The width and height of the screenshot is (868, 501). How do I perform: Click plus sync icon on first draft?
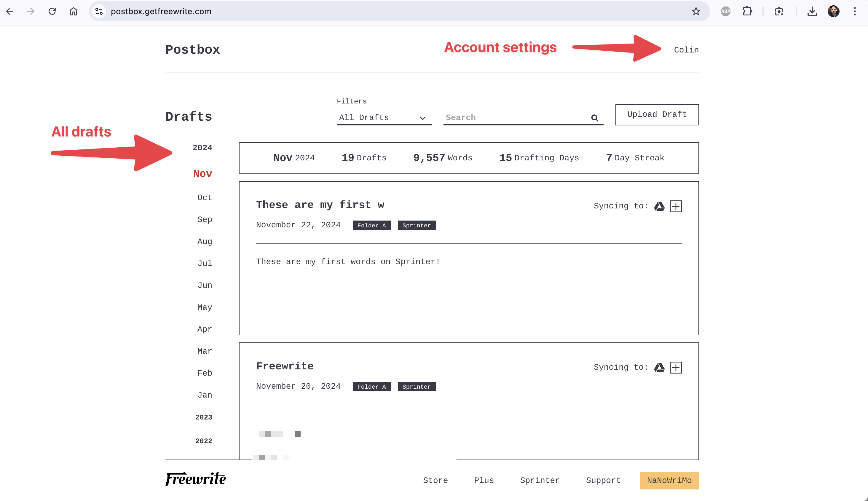pos(676,206)
